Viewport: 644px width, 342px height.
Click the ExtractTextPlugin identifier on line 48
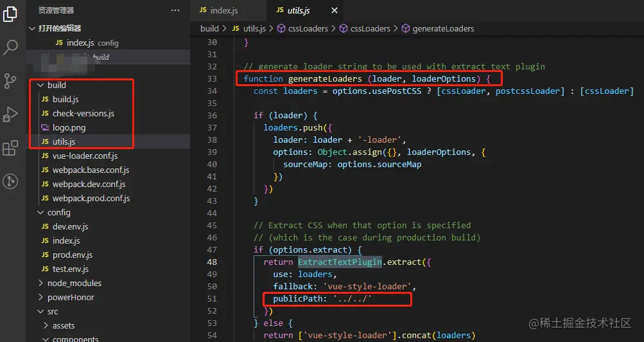(340, 262)
